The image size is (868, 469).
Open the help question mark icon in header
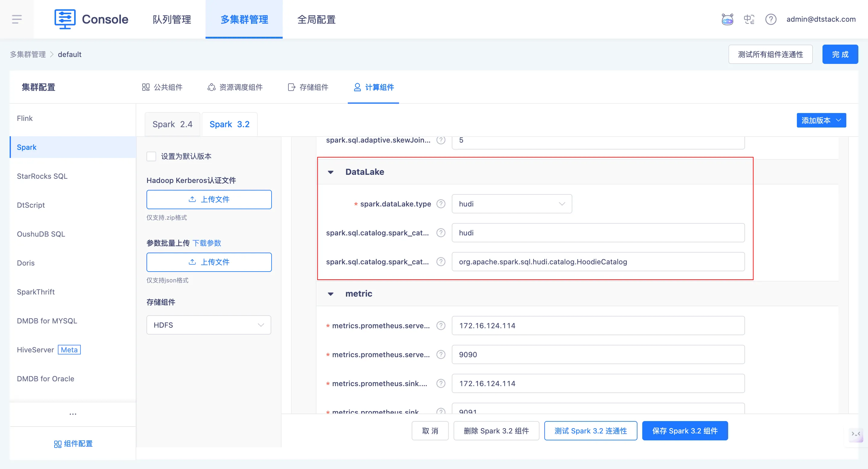tap(771, 19)
